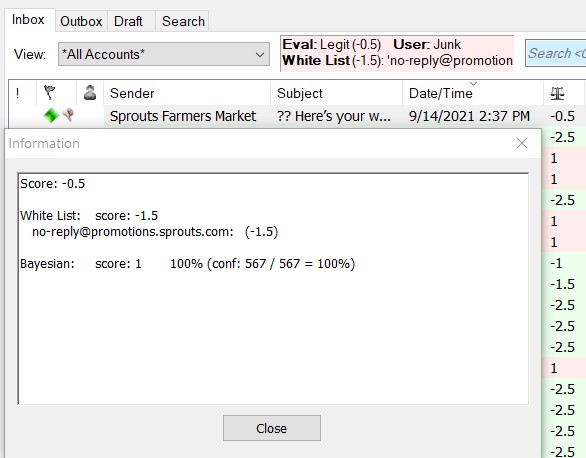Click the exclamation priority column header
Image resolution: width=586 pixels, height=458 pixels.
pyautogui.click(x=18, y=93)
